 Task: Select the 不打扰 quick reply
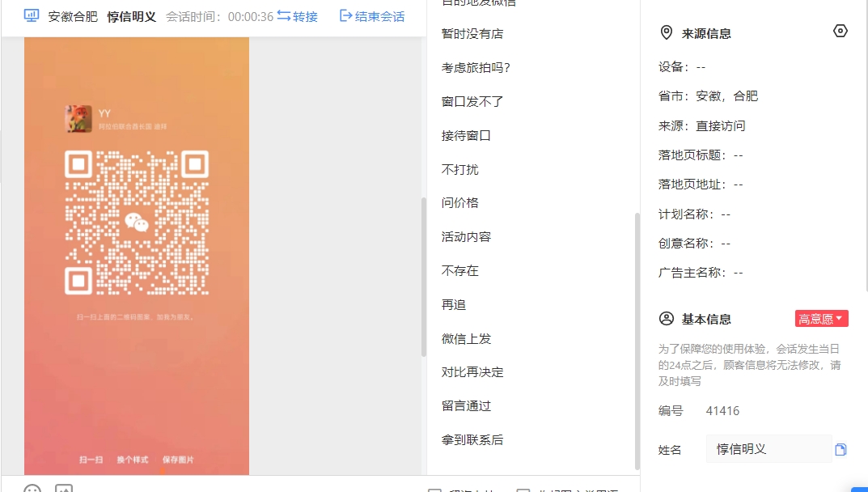click(460, 169)
